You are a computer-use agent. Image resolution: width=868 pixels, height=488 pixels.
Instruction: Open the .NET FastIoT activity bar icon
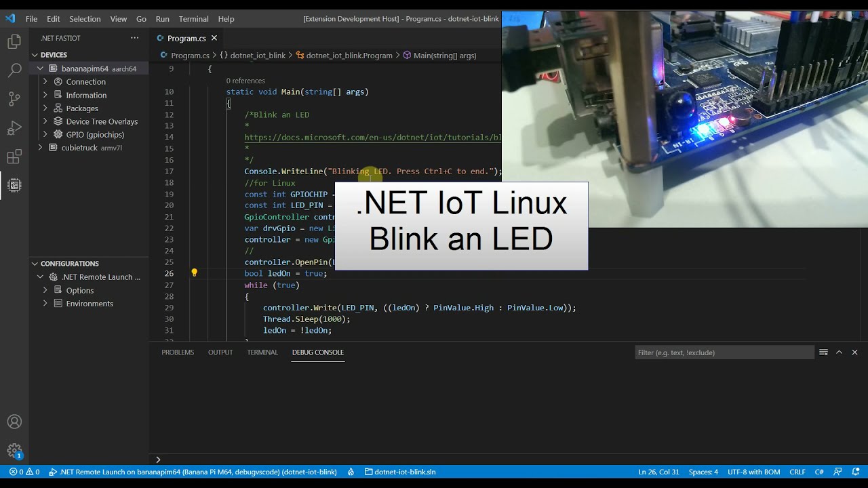tap(14, 185)
